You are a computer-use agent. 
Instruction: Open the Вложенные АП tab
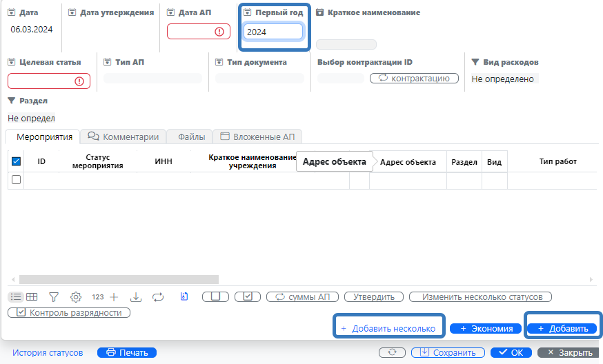(x=257, y=136)
